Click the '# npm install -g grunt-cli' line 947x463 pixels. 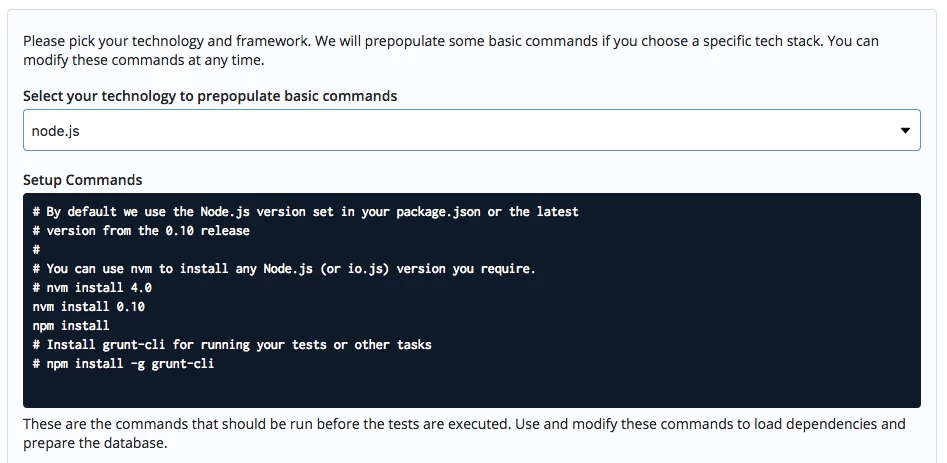tap(123, 364)
